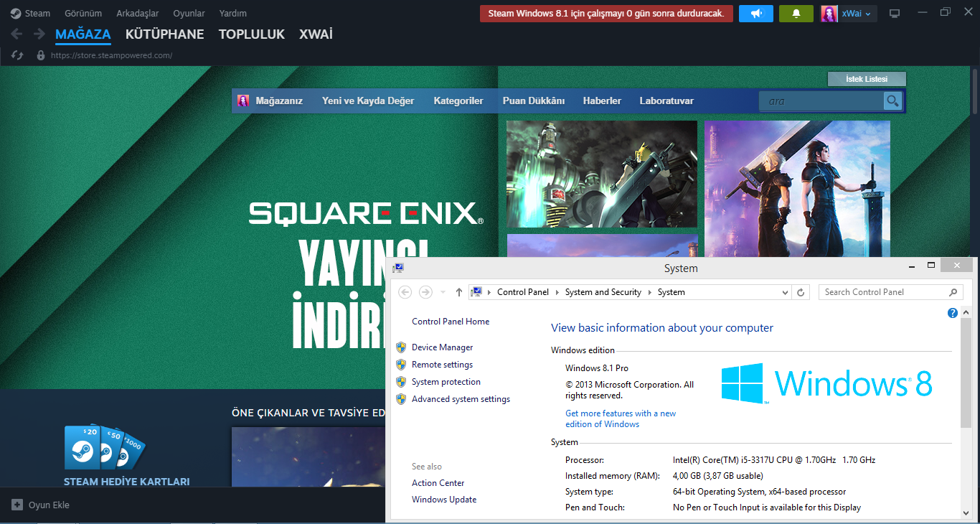Screen dimensions: 980x524
Task: Click the Forward arrow in the System window
Action: click(x=425, y=292)
